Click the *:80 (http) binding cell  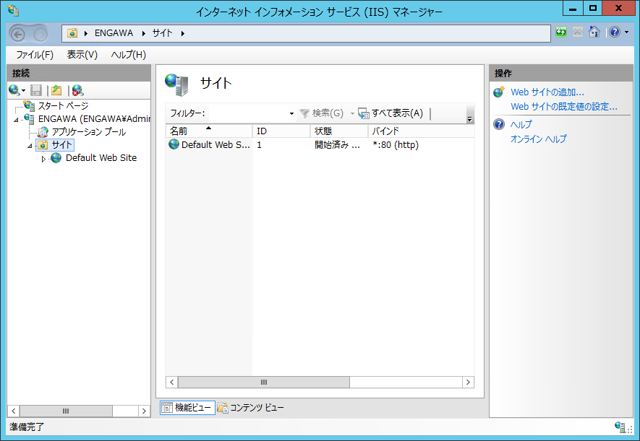pyautogui.click(x=396, y=145)
